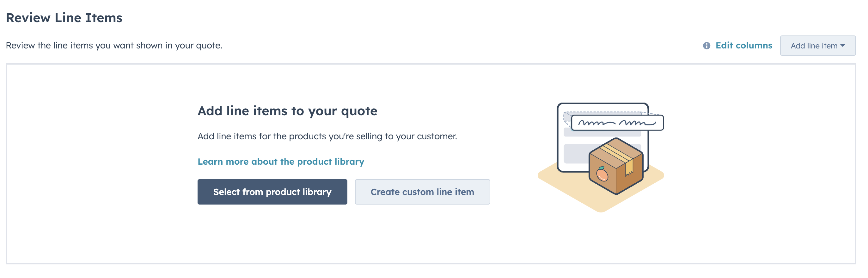868x278 pixels.
Task: Click the products you're selling description text
Action: [x=327, y=136]
